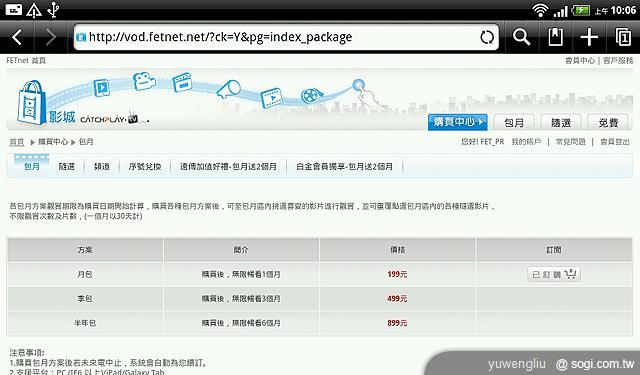Open the 免費 header tab
This screenshot has width=640, height=375.
(608, 122)
